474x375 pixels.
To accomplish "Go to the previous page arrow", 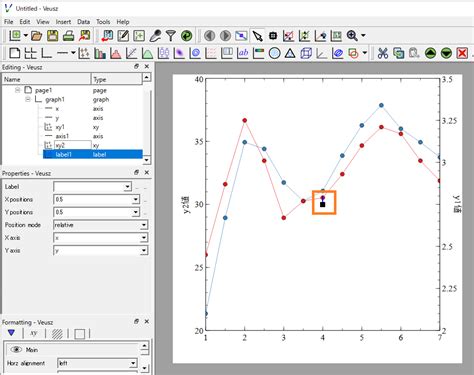I will pos(209,35).
